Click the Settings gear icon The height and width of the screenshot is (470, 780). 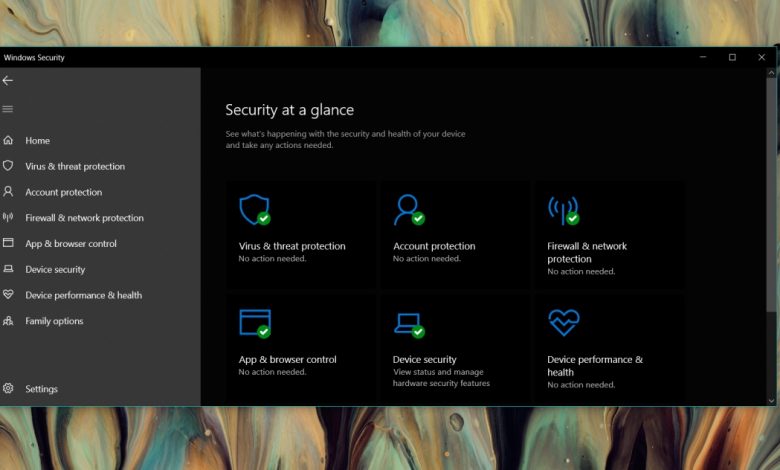coord(8,388)
